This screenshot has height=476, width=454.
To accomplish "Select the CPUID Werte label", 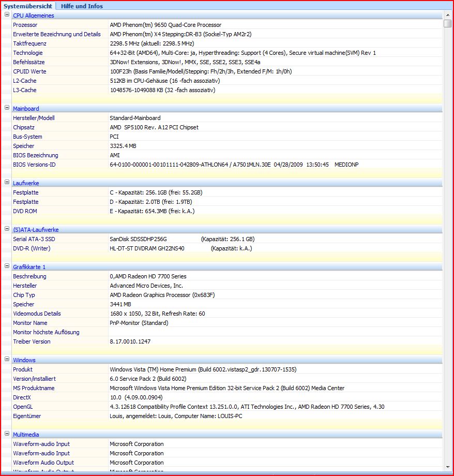I will pyautogui.click(x=29, y=71).
